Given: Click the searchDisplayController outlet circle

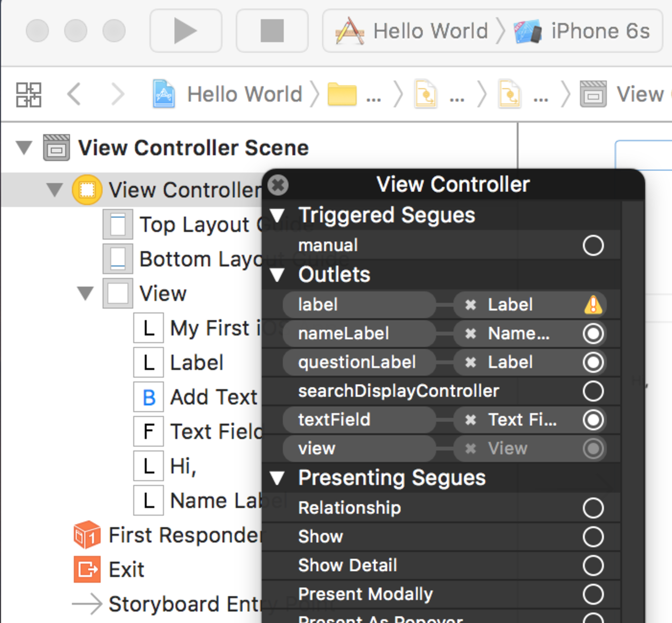Looking at the screenshot, I should point(593,391).
